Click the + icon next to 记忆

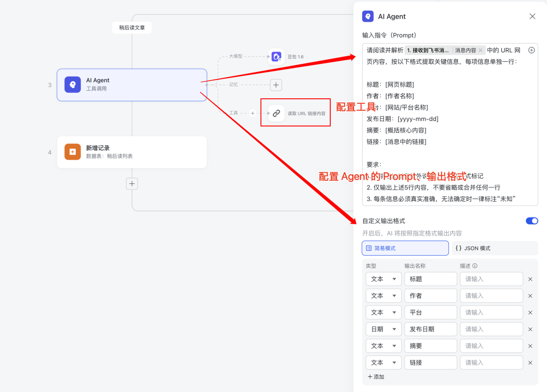point(276,85)
